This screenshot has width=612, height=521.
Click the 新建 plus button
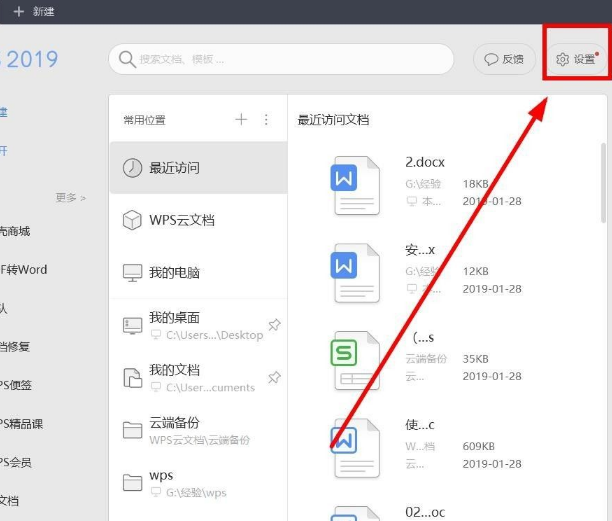tap(33, 11)
